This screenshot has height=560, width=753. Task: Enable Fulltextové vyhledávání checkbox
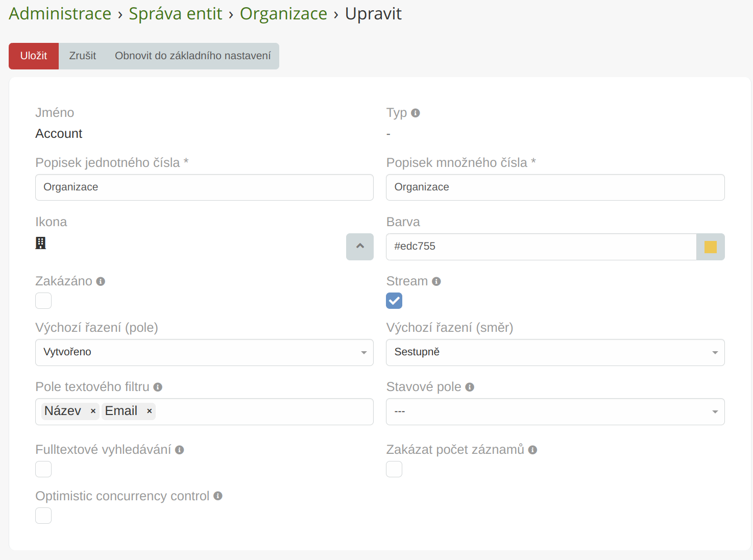[x=43, y=469]
